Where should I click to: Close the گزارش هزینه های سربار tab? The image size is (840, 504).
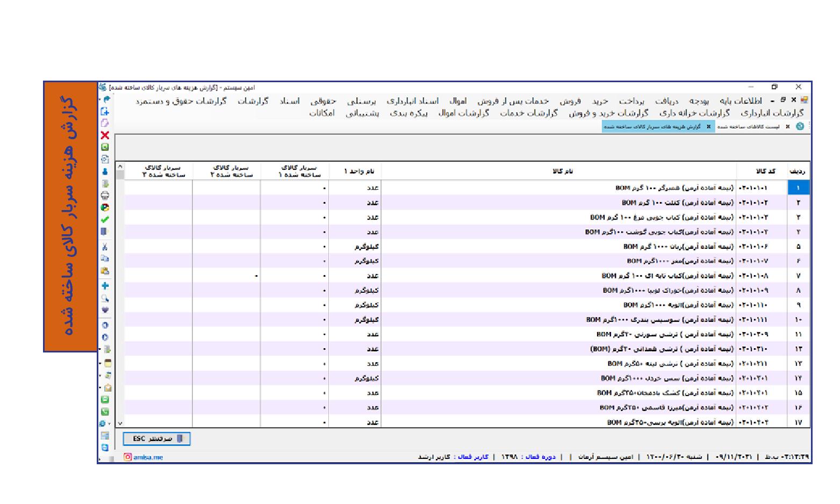(x=708, y=127)
